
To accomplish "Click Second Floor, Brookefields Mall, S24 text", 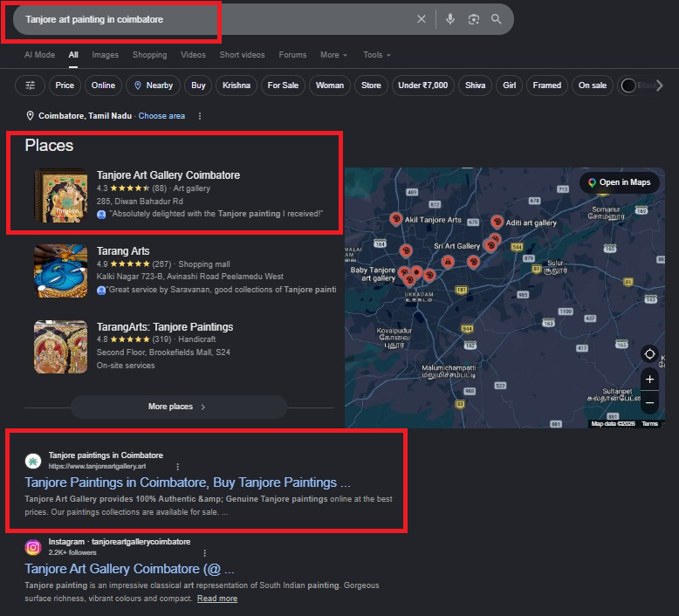I will coord(163,352).
